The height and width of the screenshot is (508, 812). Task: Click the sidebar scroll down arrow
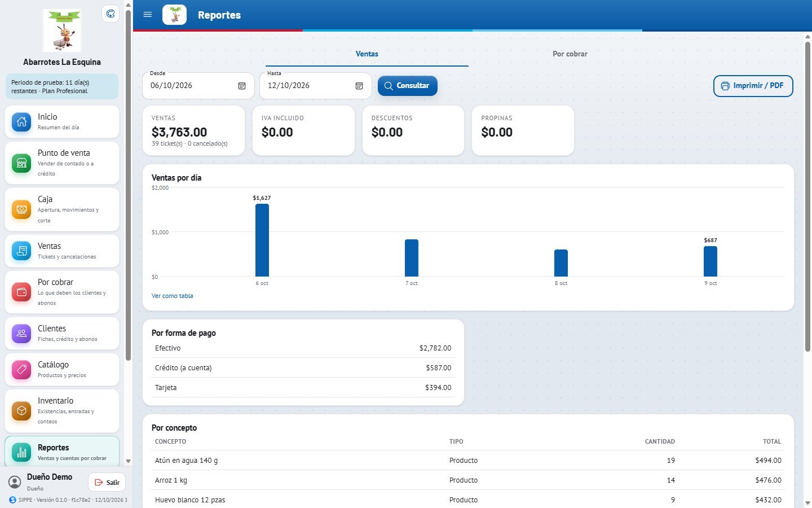(128, 461)
